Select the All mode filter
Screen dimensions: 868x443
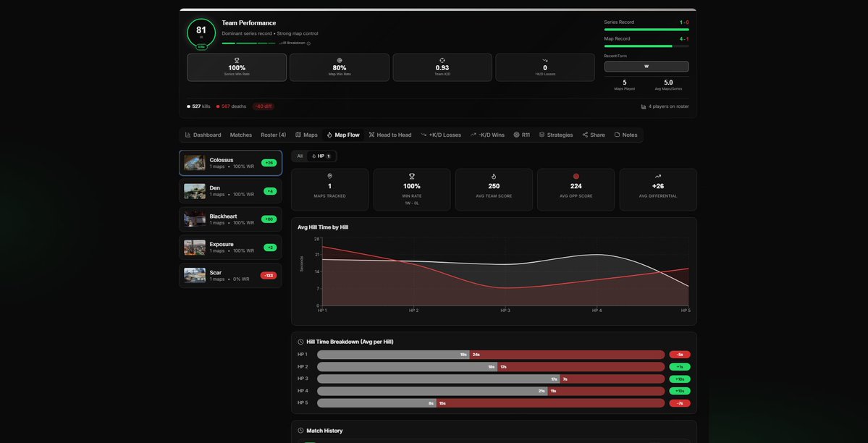[x=300, y=156]
